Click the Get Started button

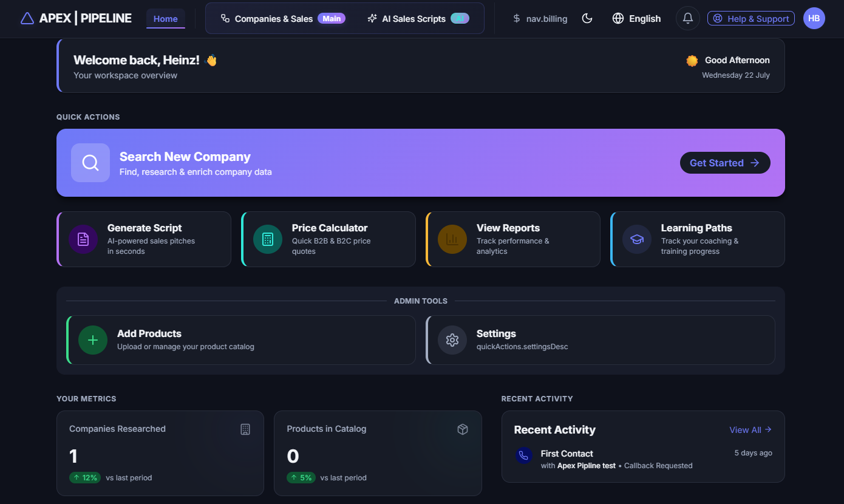click(x=725, y=163)
